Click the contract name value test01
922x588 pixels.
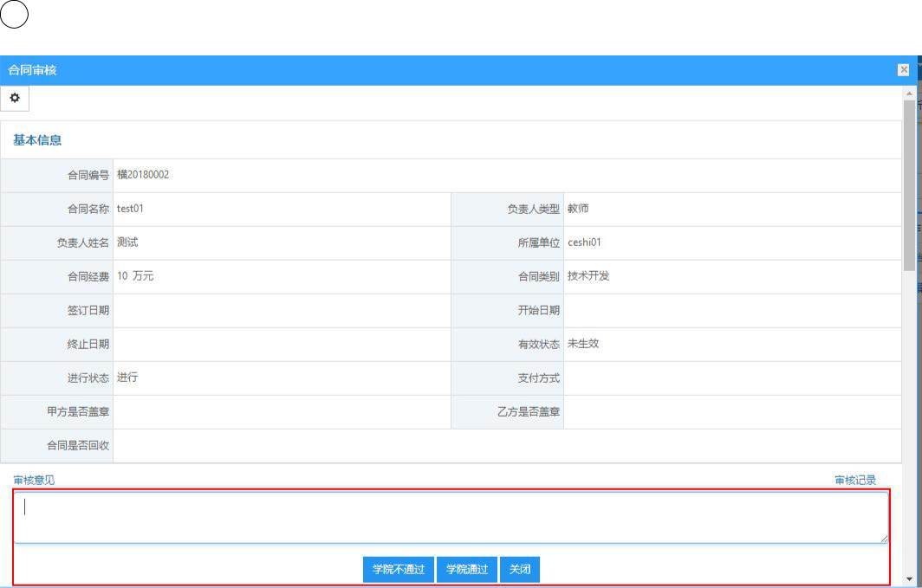(x=130, y=209)
